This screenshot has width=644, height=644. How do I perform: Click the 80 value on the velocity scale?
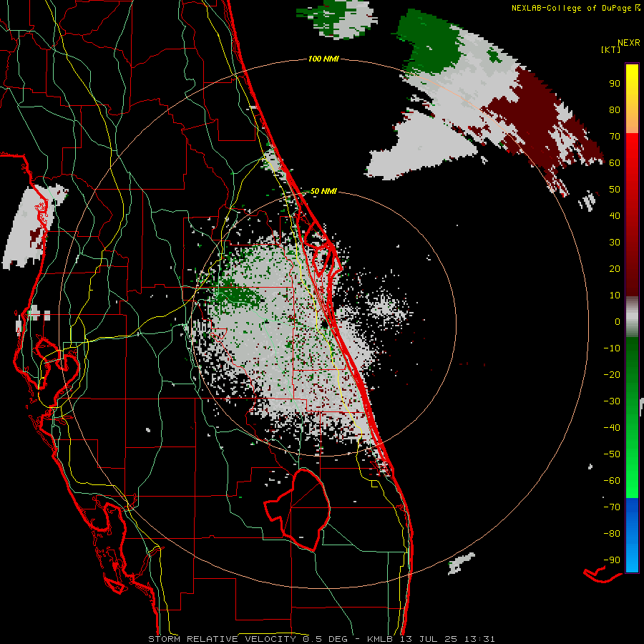coord(615,110)
